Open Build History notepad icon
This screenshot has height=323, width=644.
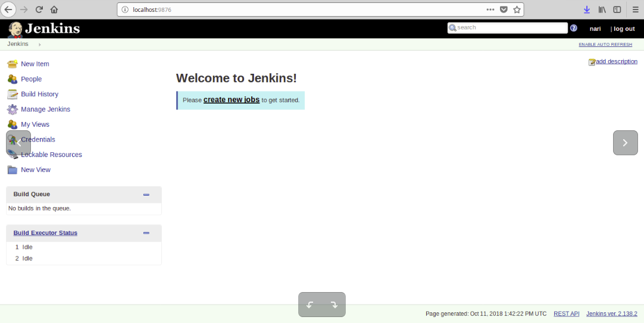[12, 94]
